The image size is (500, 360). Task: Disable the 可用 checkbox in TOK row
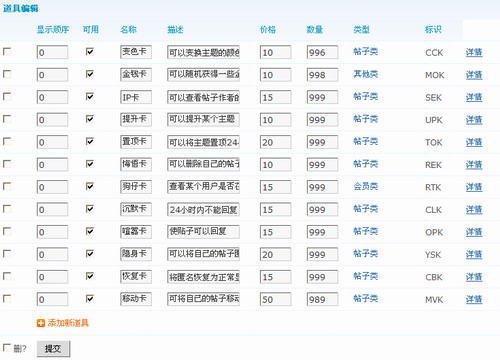click(x=90, y=142)
